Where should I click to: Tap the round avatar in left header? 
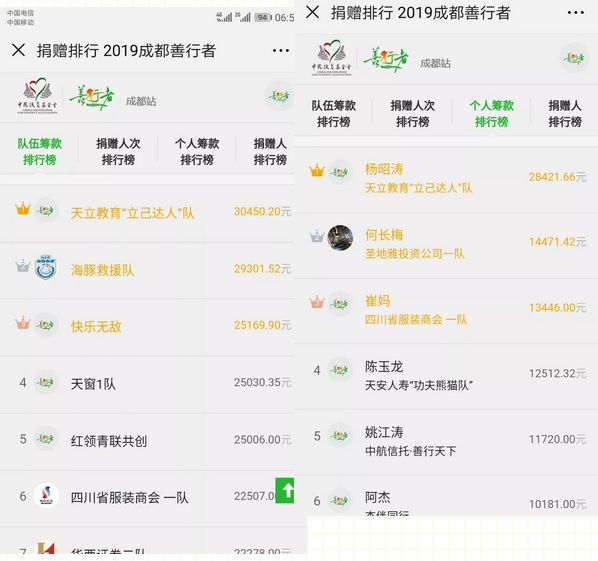point(279,96)
